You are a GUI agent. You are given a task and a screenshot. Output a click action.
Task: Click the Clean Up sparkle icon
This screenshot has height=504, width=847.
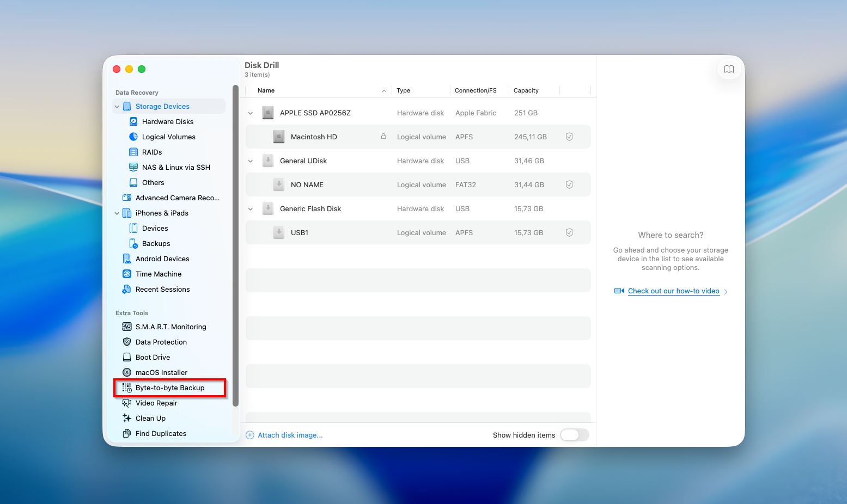pos(127,418)
